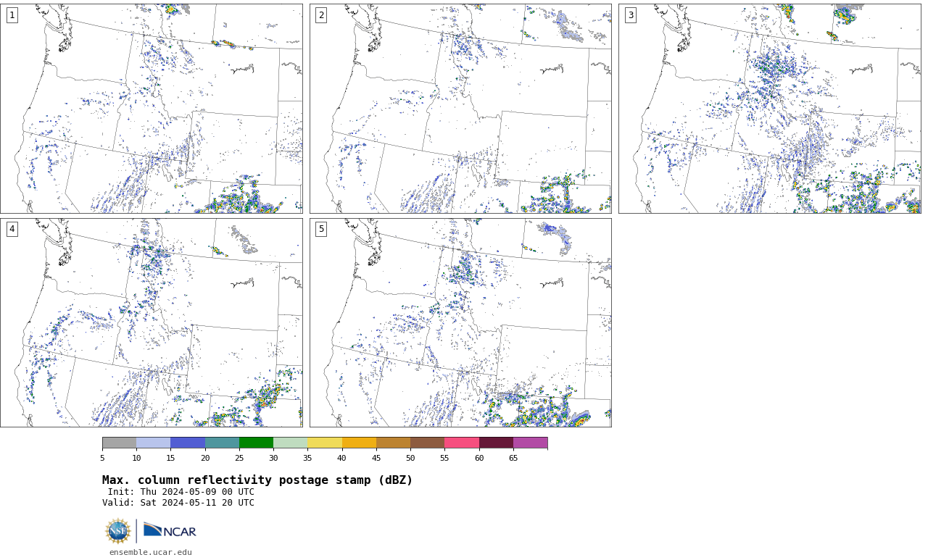This screenshot has width=928, height=560.
Task: Click the colorbar tick label '25'
Action: (239, 459)
